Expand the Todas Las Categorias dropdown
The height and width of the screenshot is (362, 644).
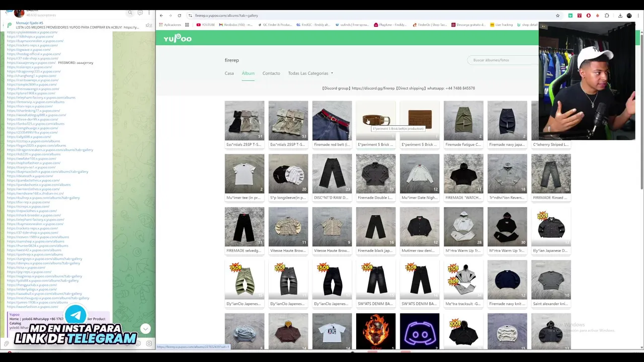(310, 73)
